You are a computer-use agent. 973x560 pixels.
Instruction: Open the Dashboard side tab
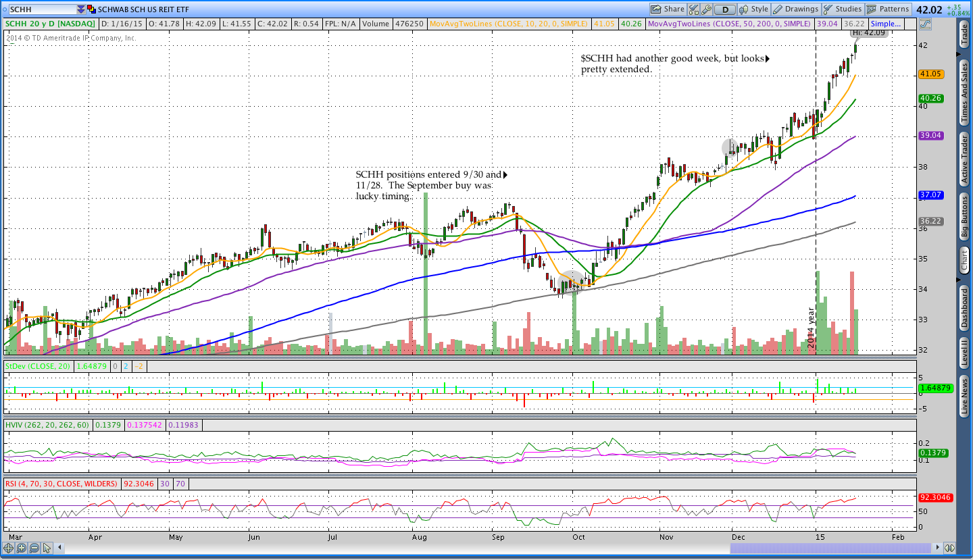(x=964, y=308)
